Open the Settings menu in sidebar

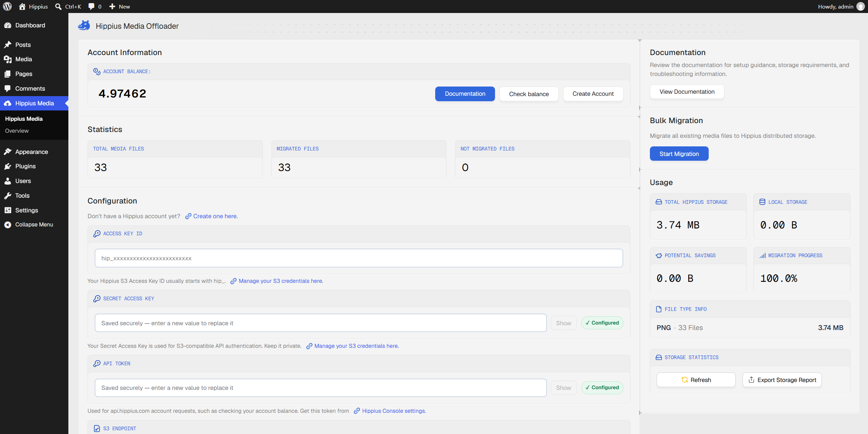point(34,210)
